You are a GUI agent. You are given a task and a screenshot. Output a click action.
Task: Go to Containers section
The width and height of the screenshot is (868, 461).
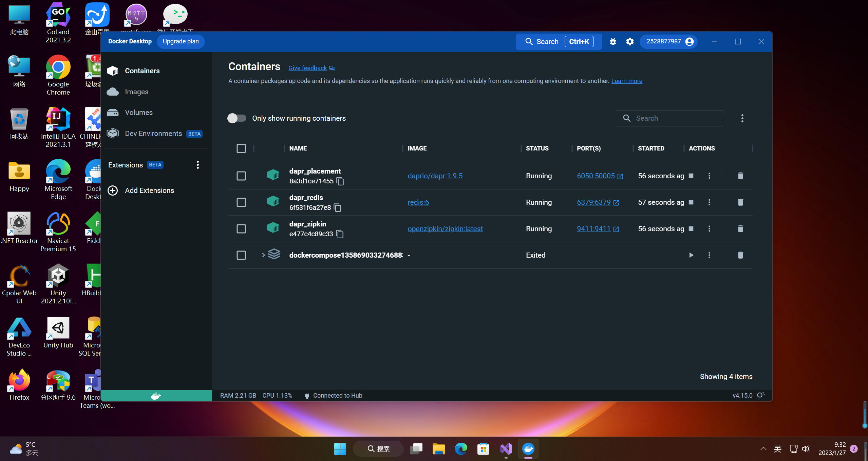pos(156,71)
